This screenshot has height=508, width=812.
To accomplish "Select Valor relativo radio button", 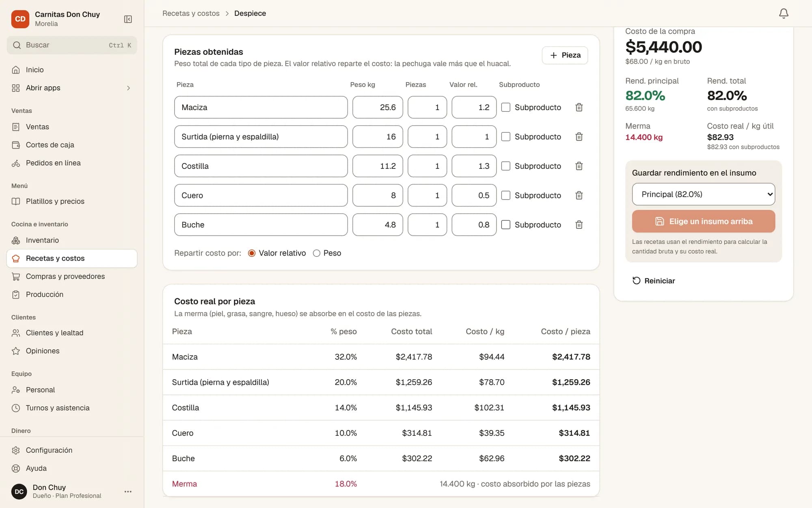I will 252,253.
